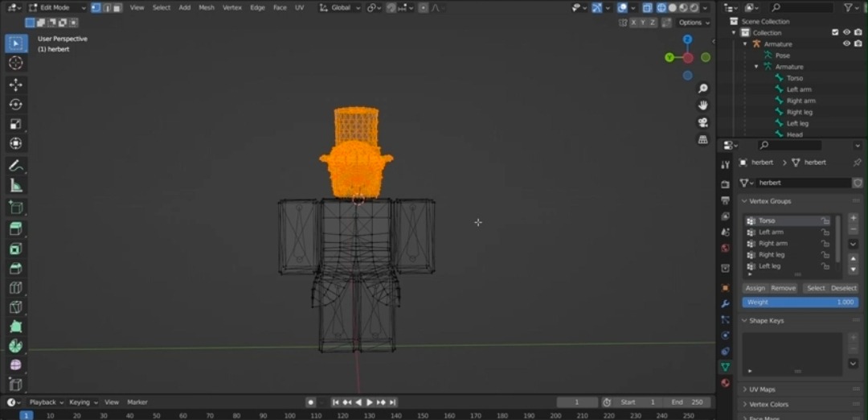Screen dimensions: 868x420
Task: Uncheck the Collection exclude checkbox
Action: 835,33
